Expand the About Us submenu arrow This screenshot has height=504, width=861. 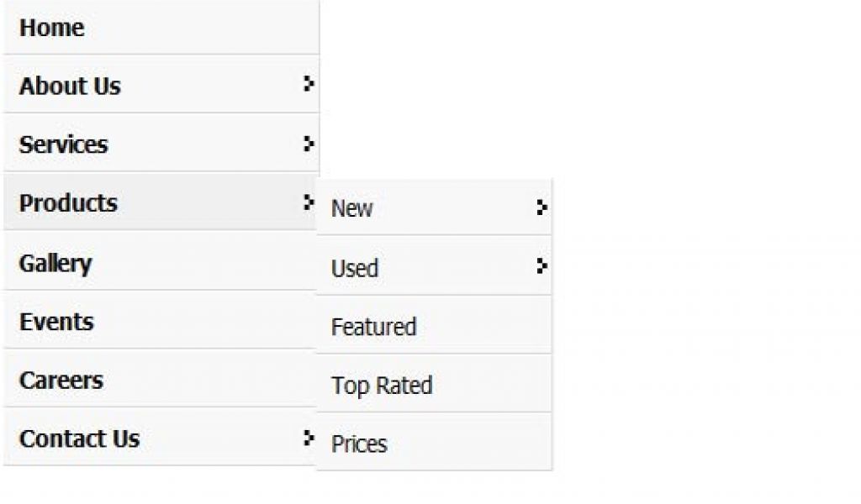309,83
